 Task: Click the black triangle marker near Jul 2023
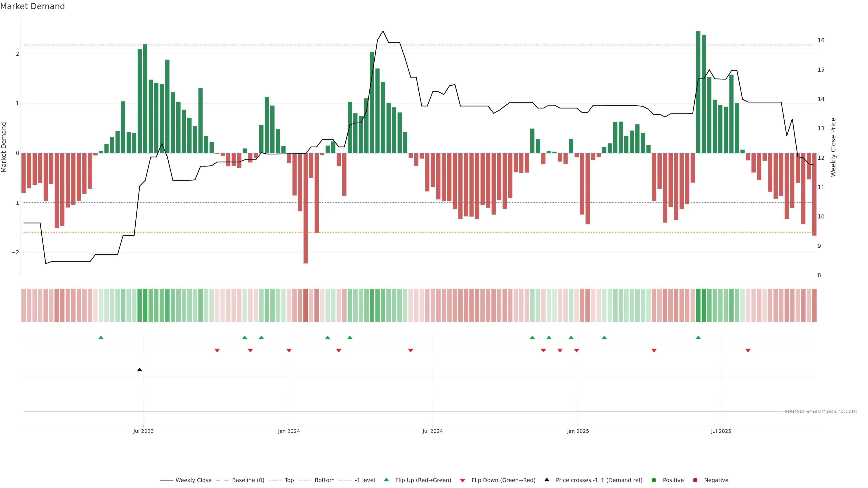[x=139, y=370]
